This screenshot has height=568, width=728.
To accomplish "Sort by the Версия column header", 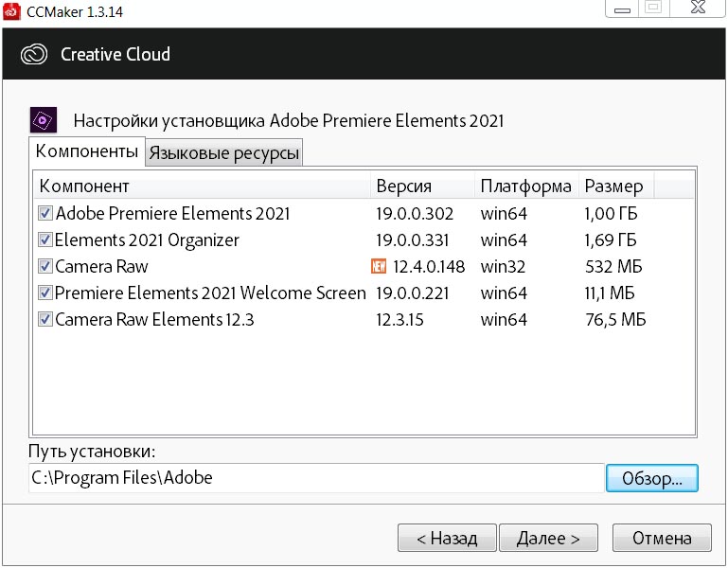I will [x=422, y=186].
